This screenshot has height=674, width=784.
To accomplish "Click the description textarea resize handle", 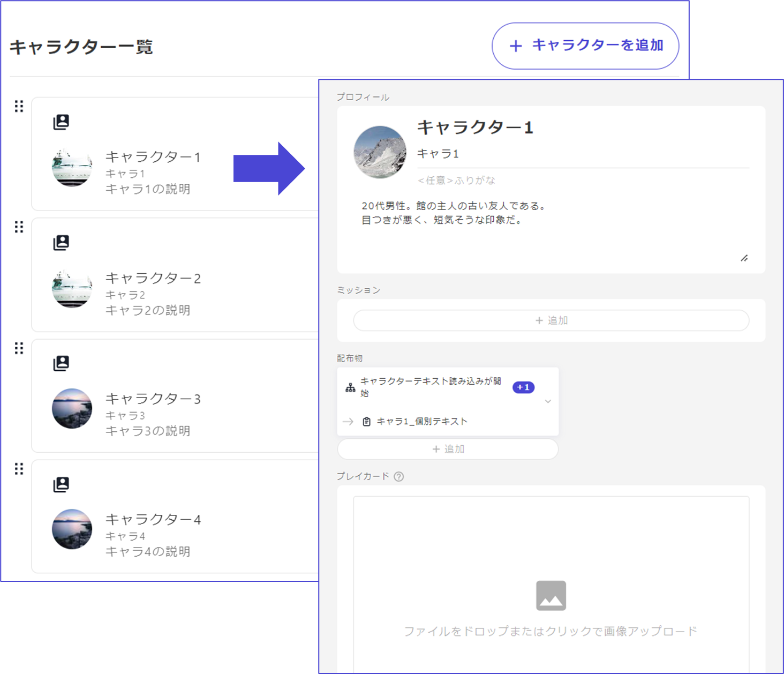I will click(744, 258).
